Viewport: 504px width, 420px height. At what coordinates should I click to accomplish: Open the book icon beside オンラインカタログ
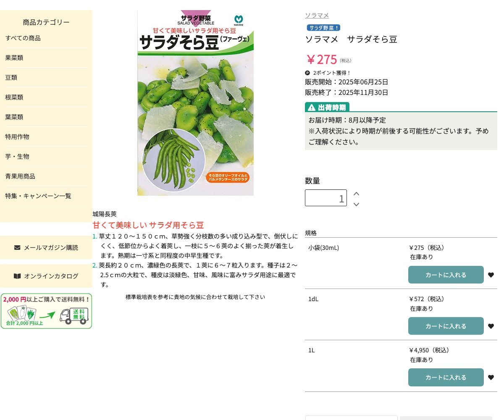pos(17,276)
